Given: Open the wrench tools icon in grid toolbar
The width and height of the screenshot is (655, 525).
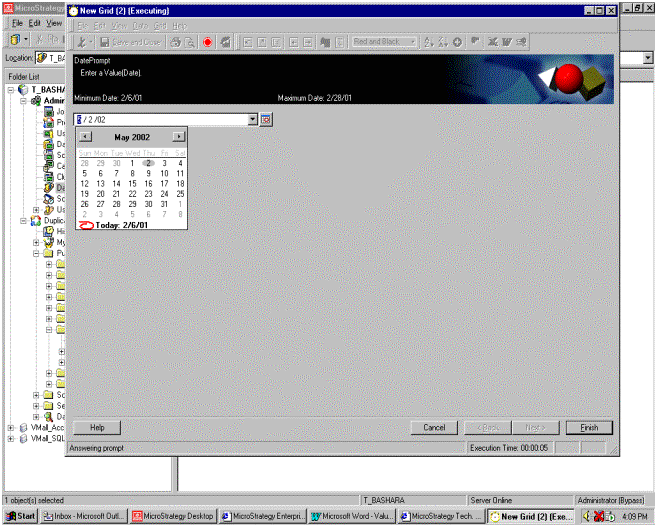Looking at the screenshot, I should pyautogui.click(x=82, y=42).
